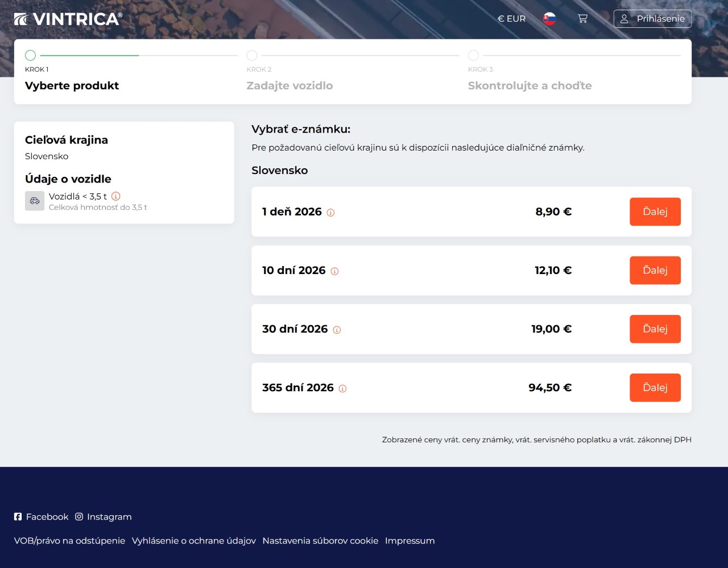
Task: Click the Slovakia flag language icon
Action: click(x=549, y=19)
